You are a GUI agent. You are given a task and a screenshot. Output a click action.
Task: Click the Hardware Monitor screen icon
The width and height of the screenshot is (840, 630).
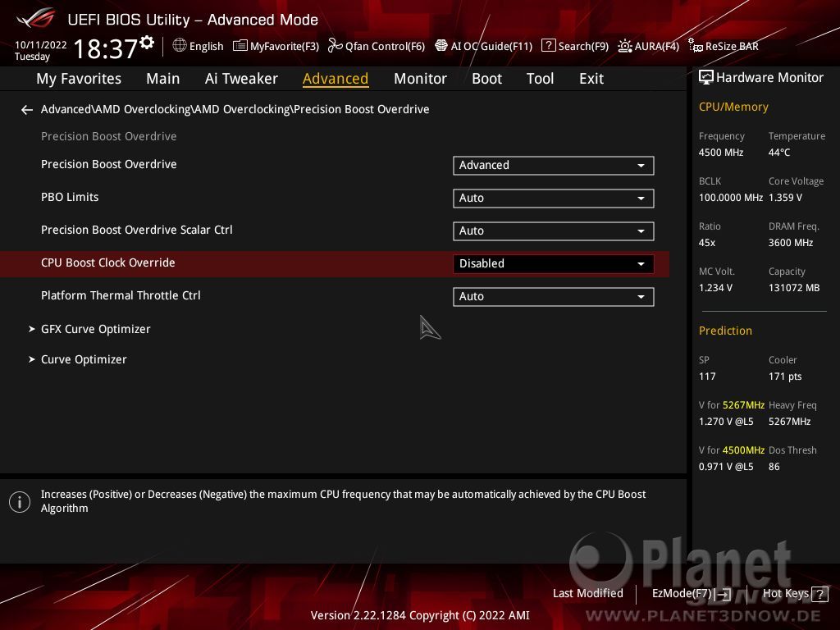(706, 78)
